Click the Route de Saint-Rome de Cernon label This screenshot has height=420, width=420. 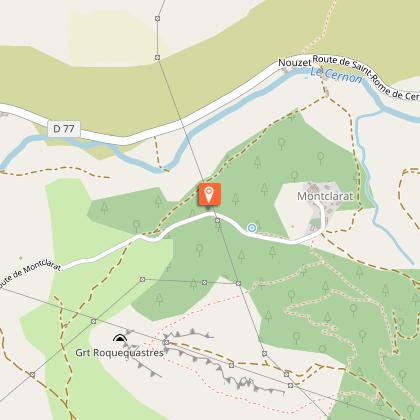pyautogui.click(x=366, y=77)
